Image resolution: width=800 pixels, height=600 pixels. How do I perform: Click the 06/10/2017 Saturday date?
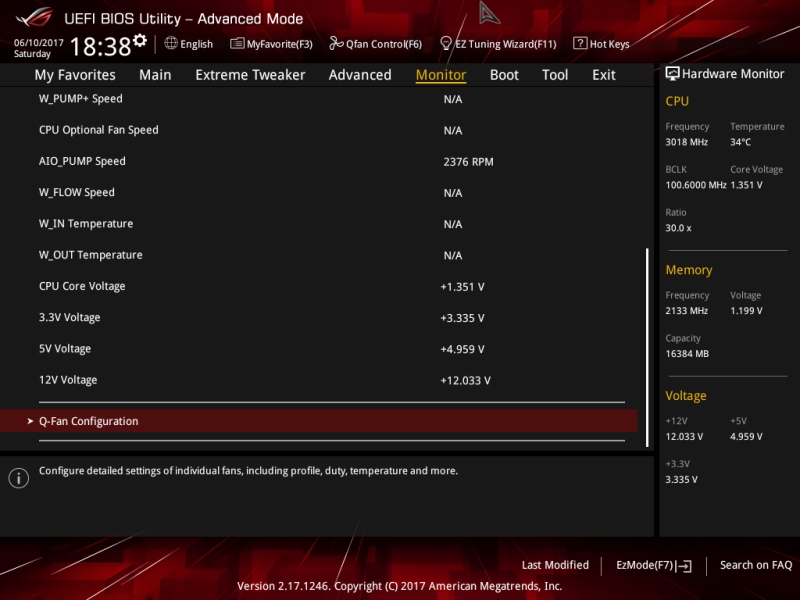(38, 48)
